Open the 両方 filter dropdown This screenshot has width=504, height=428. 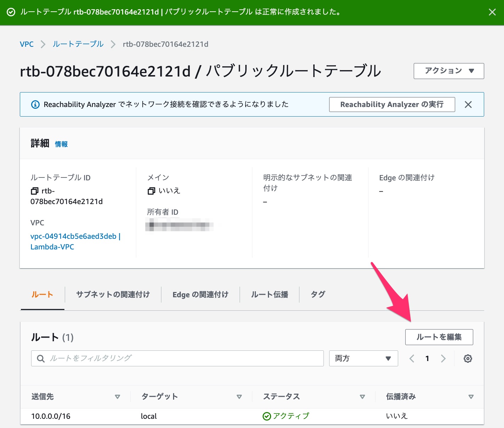(363, 358)
